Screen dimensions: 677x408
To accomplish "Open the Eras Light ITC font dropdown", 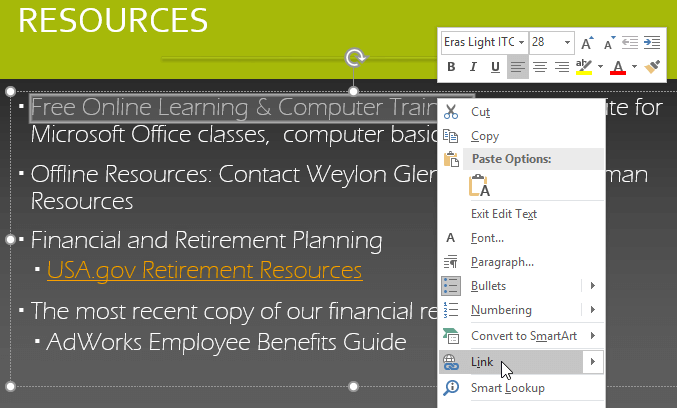I will coord(522,42).
